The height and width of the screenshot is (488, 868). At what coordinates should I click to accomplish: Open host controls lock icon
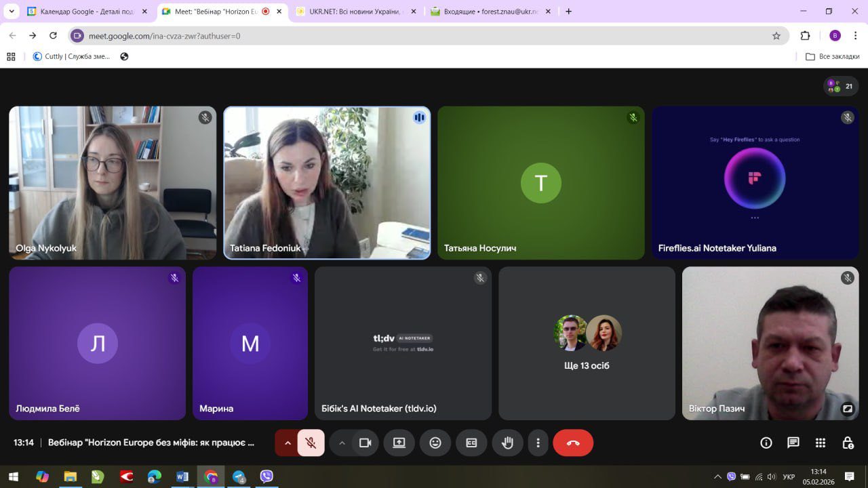(x=848, y=443)
